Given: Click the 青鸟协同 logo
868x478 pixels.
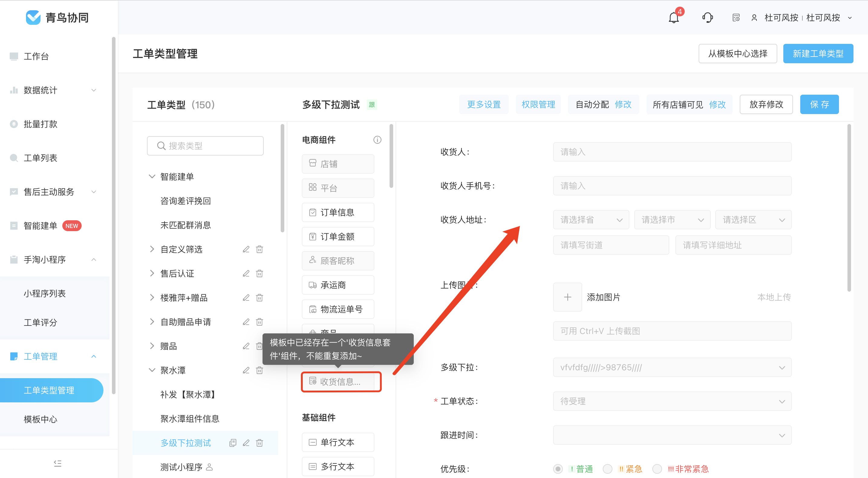Looking at the screenshot, I should 57,18.
